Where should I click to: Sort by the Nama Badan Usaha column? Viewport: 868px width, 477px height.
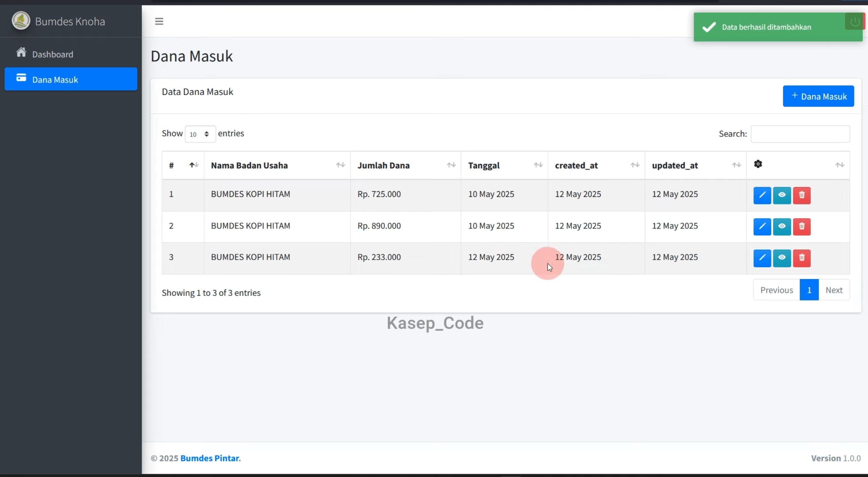pyautogui.click(x=277, y=165)
